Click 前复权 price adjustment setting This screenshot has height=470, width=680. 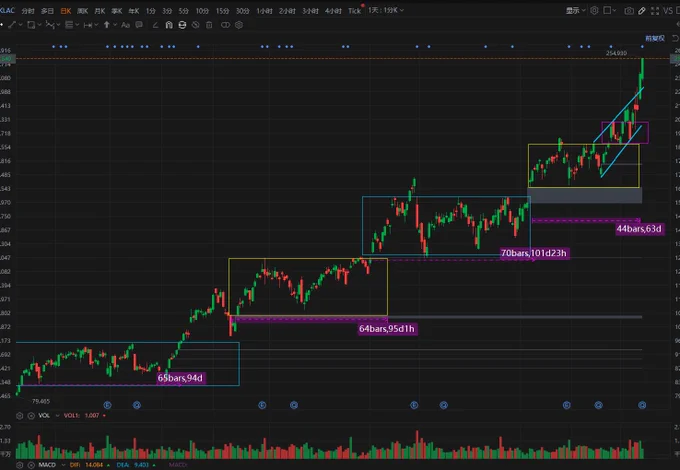655,39
